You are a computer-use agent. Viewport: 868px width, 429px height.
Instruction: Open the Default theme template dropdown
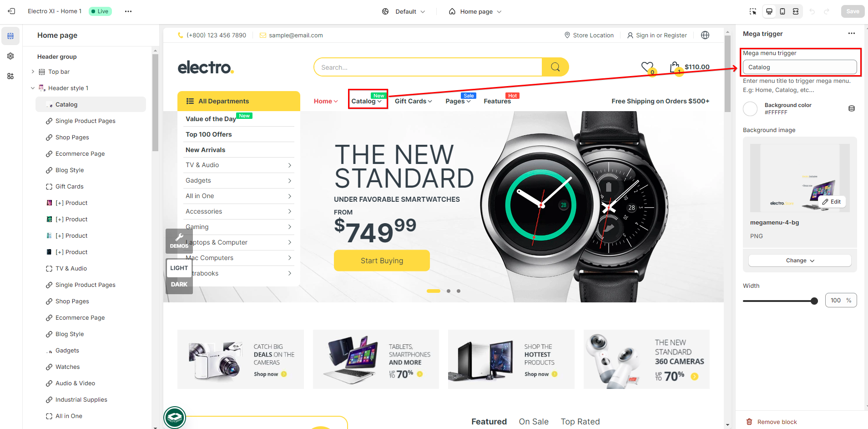pos(404,11)
